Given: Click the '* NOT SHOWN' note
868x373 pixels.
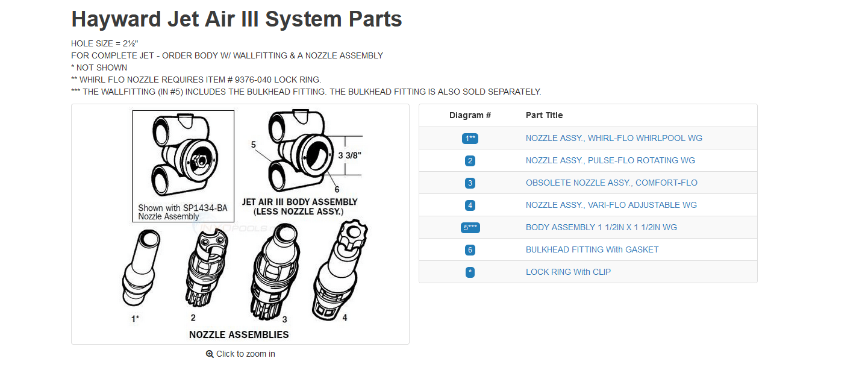Looking at the screenshot, I should [99, 67].
